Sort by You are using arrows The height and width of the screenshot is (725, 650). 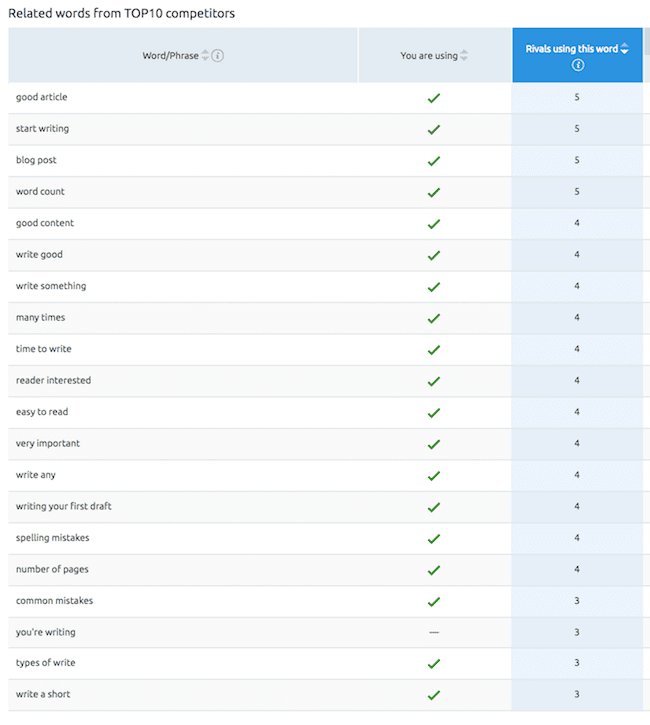[x=464, y=55]
